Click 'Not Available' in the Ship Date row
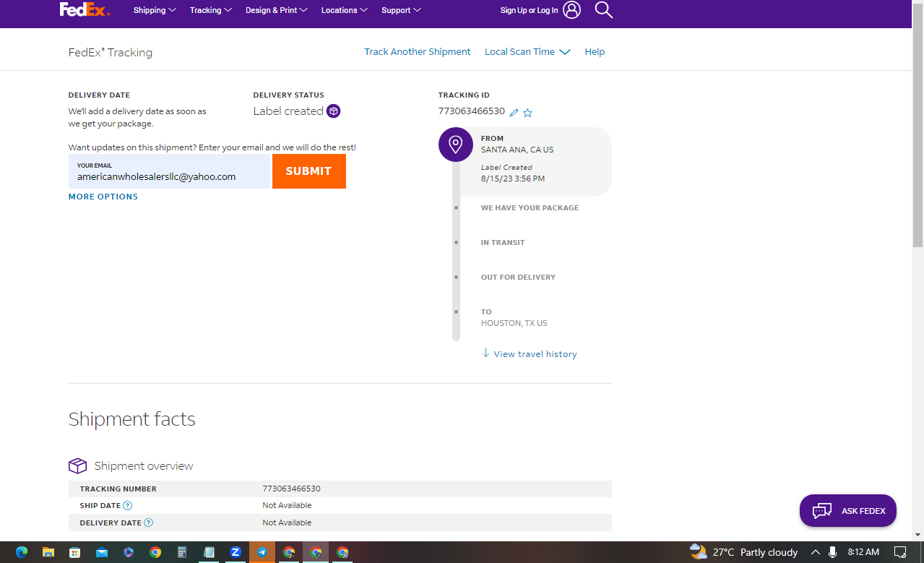This screenshot has height=563, width=924. pos(287,506)
